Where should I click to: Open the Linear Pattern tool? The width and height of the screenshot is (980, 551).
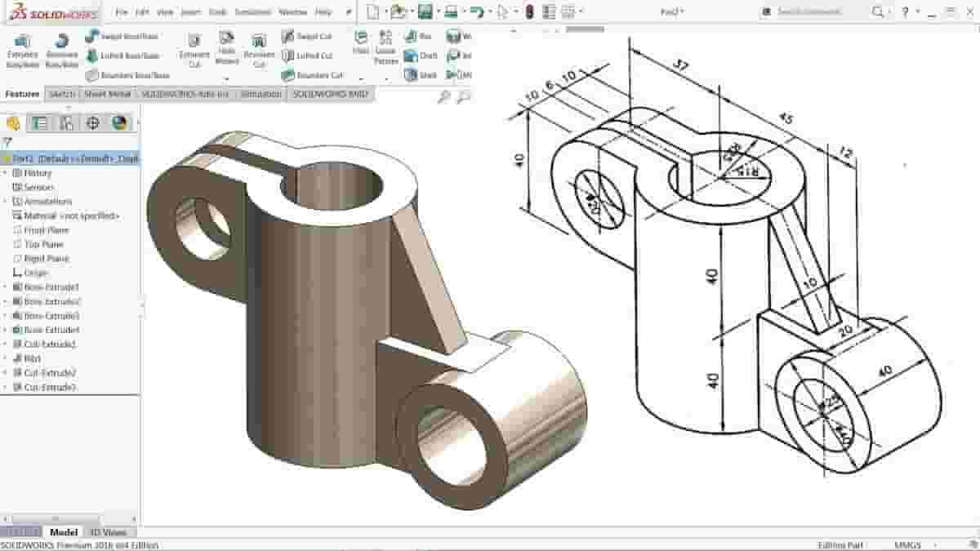coord(385,45)
